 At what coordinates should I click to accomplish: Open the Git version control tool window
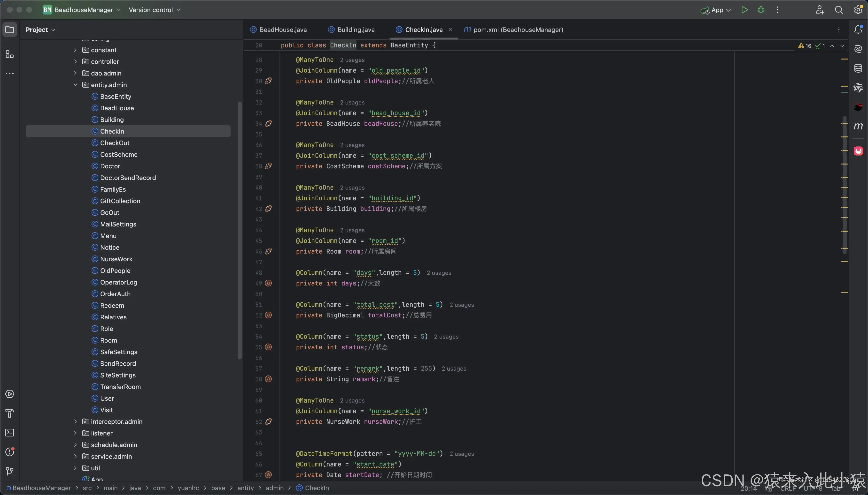(x=9, y=471)
